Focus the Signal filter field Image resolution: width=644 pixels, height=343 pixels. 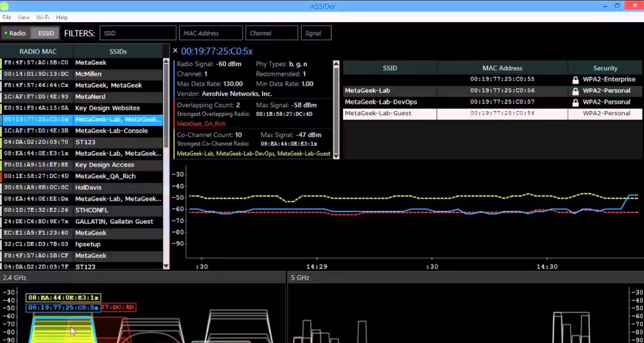pos(316,33)
